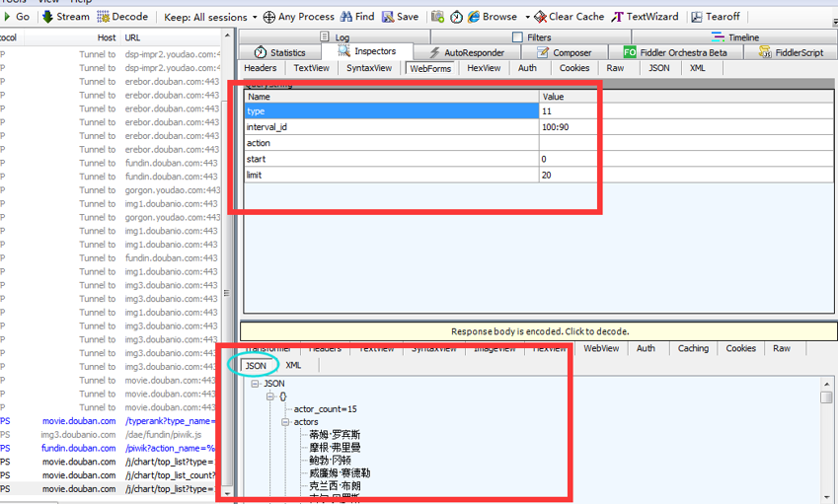Switch to the request Cookies tab

click(x=574, y=68)
